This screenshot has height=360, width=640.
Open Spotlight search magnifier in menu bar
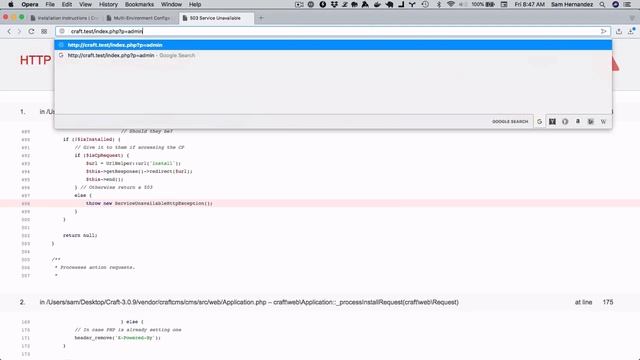[602, 4]
